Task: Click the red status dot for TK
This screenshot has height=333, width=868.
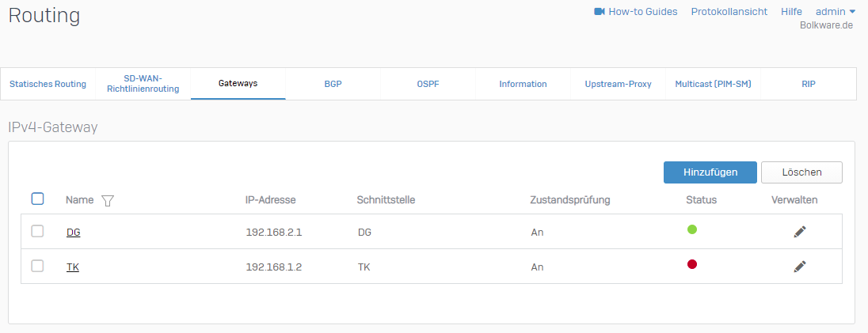Action: pyautogui.click(x=691, y=265)
